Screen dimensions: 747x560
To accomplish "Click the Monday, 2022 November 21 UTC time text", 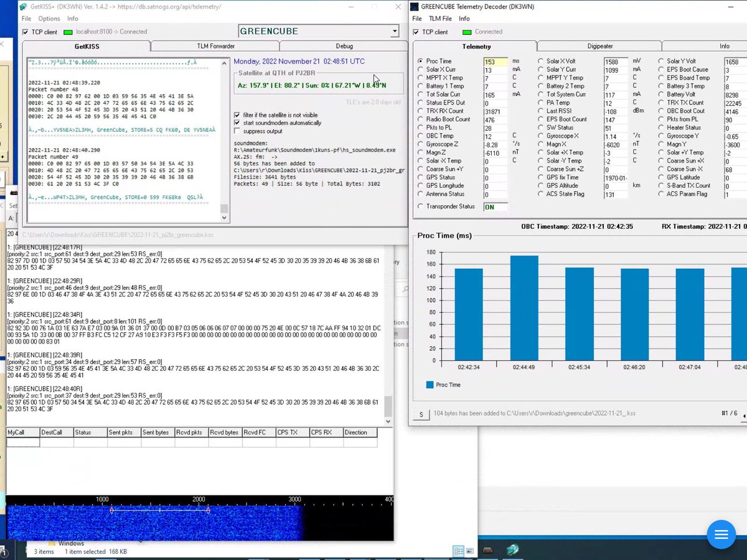I will click(x=299, y=62).
